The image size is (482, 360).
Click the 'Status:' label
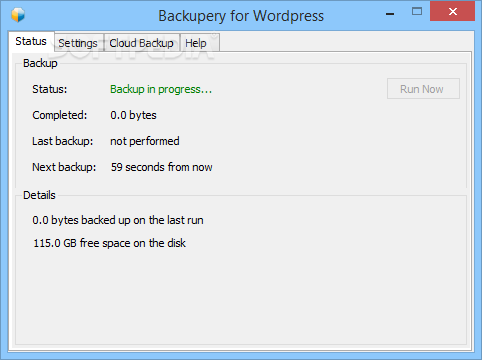(x=49, y=89)
